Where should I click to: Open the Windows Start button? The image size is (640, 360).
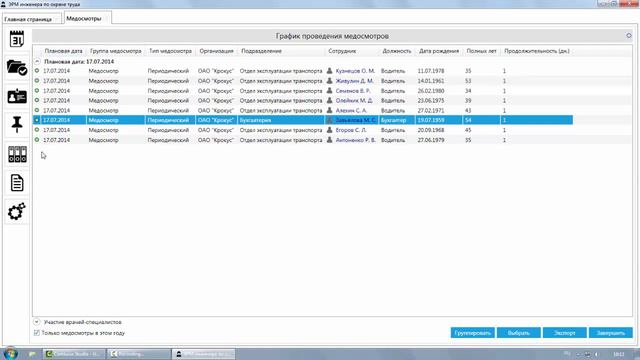[x=10, y=353]
